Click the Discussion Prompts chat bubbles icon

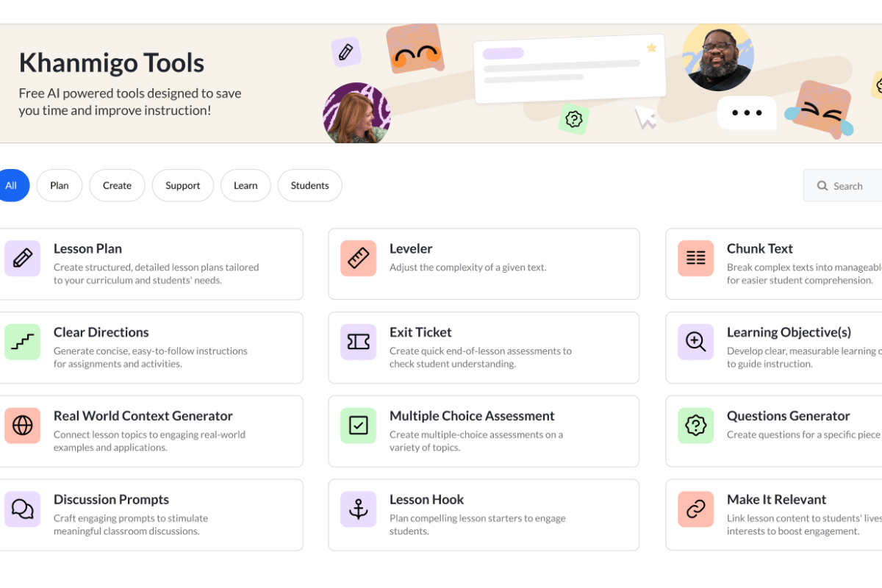(x=23, y=509)
